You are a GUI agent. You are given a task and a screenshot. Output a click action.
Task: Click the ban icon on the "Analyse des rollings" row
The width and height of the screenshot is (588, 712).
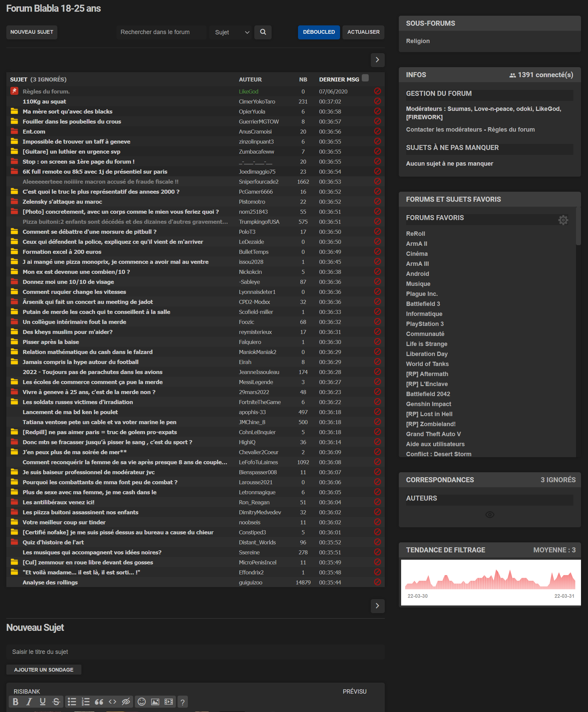coord(377,582)
